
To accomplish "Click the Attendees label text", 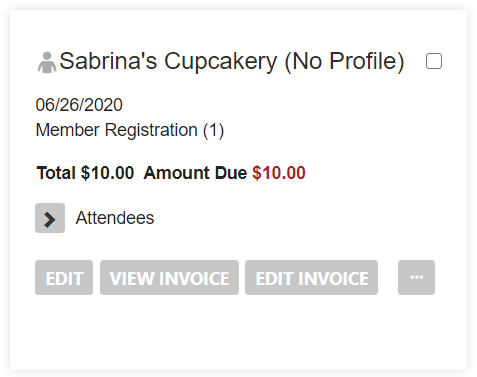I will pyautogui.click(x=115, y=218).
